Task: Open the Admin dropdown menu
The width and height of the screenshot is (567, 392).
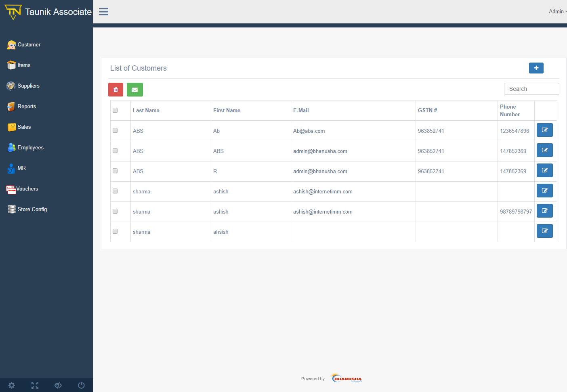Action: coord(556,11)
